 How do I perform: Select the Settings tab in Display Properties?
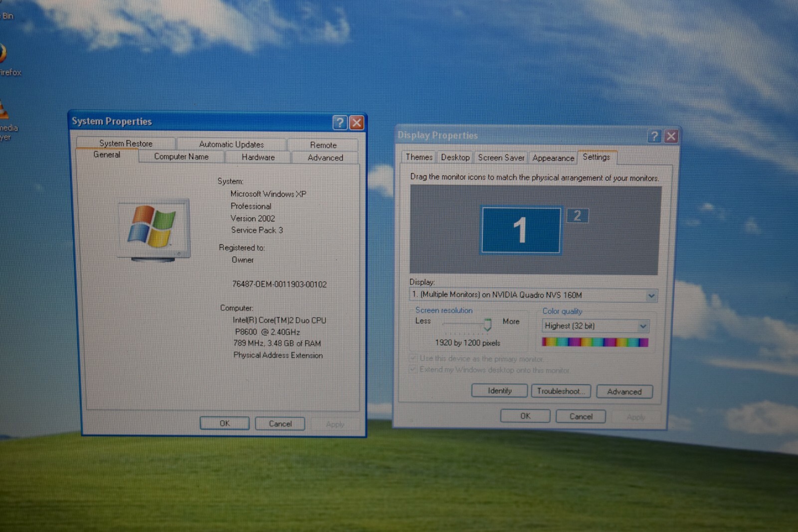[x=597, y=157]
